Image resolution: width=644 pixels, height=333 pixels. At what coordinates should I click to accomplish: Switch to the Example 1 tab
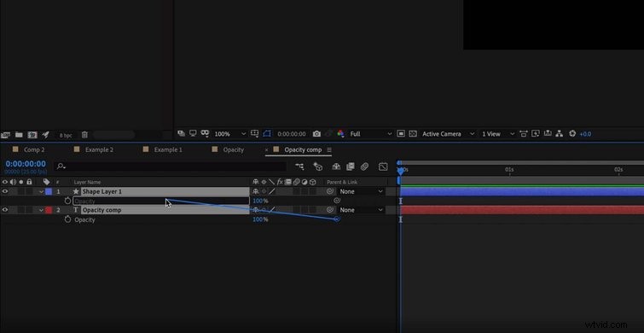pyautogui.click(x=168, y=149)
